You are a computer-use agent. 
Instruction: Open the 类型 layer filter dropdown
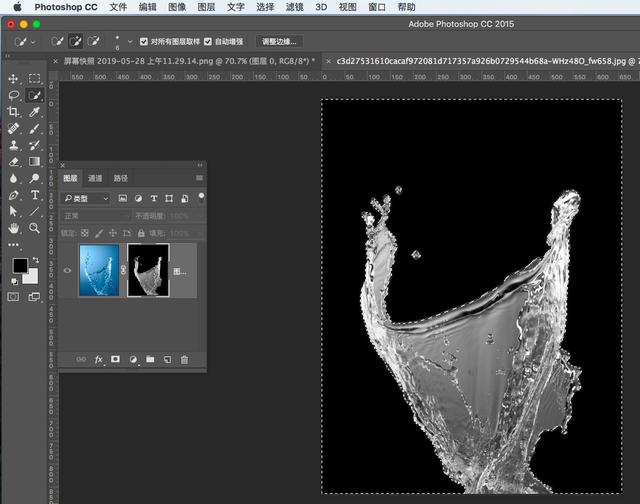point(86,198)
